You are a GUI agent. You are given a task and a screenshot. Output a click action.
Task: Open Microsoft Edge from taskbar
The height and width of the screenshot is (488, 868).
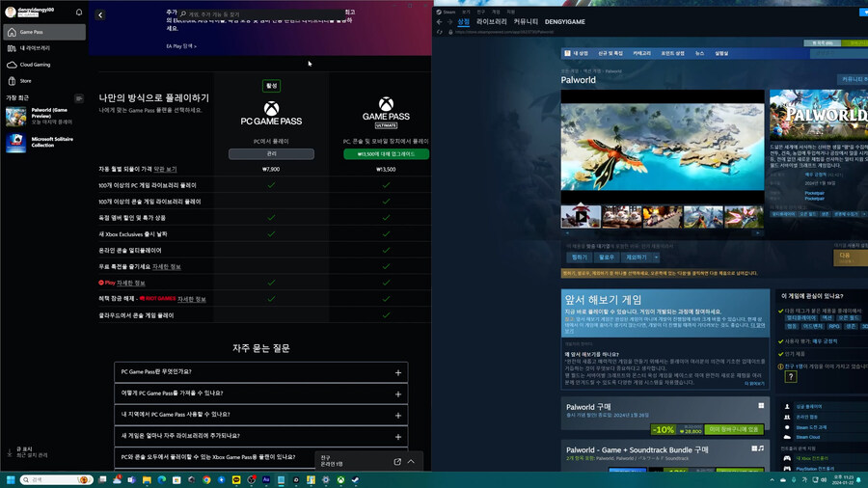coord(162,479)
